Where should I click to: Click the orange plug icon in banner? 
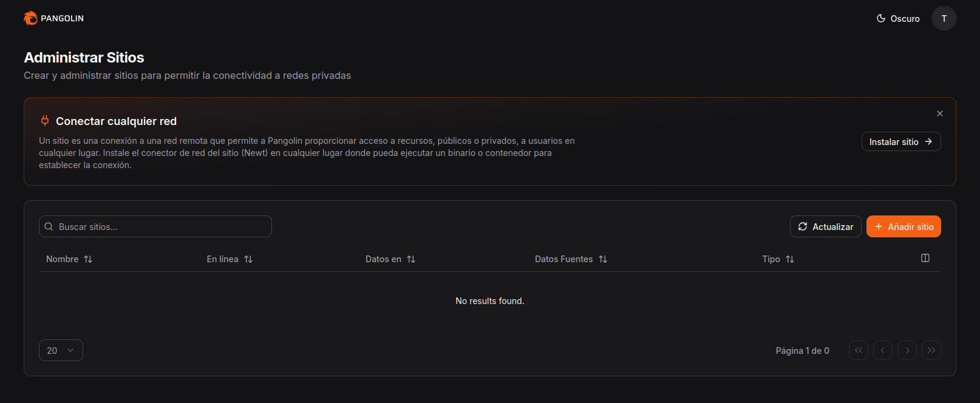[x=45, y=120]
